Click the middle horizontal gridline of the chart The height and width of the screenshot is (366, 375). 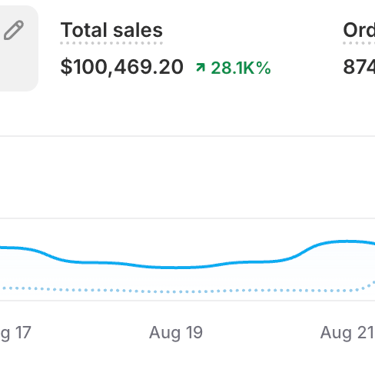point(187,218)
